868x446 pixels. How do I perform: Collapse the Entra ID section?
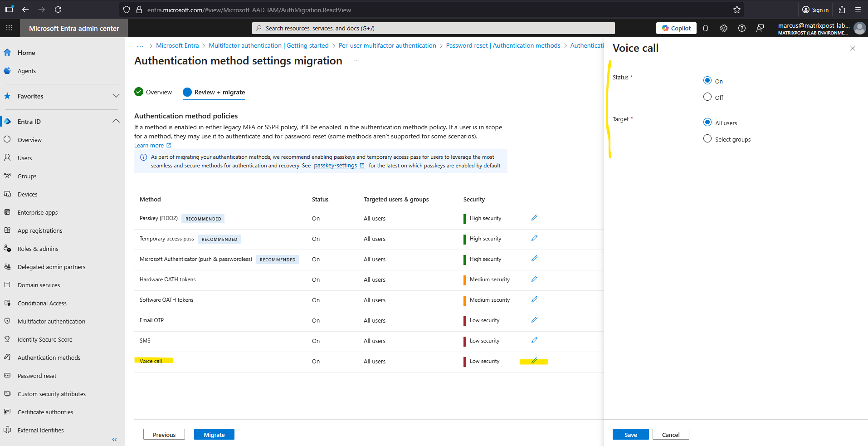(116, 121)
